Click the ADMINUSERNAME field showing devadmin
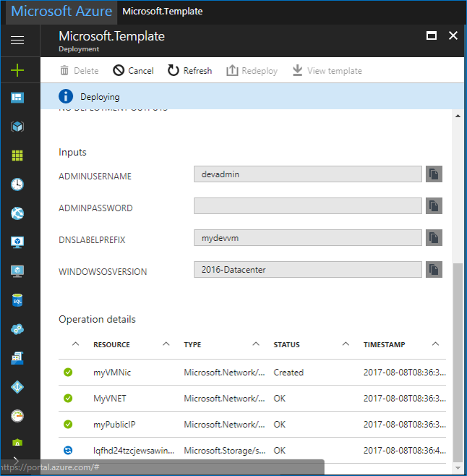Screen dimensions: 467x476 [308, 174]
